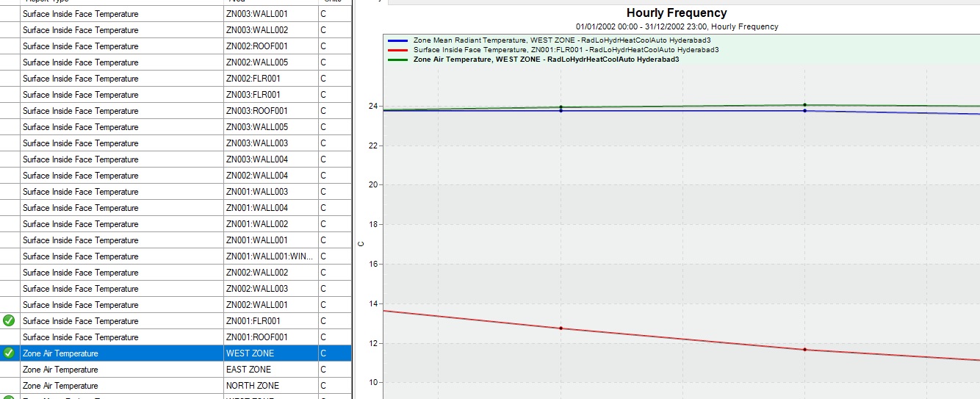Screen dimensions: 980x399
Task: Click the green line swatch in the legend
Action: click(398, 60)
